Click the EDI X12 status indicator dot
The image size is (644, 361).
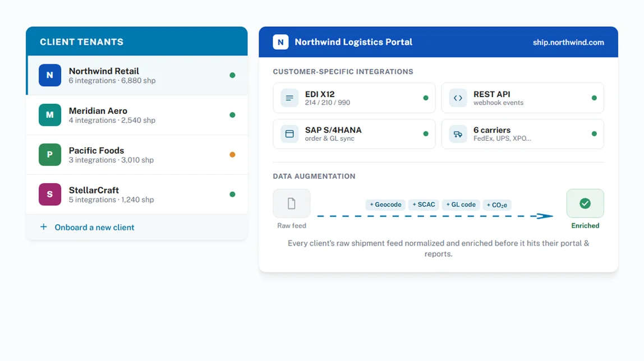click(x=425, y=98)
